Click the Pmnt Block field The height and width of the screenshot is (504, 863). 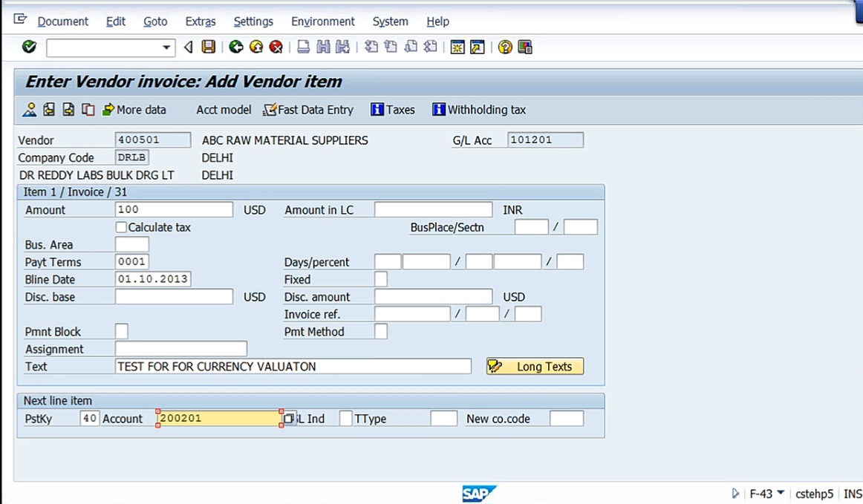pyautogui.click(x=122, y=331)
